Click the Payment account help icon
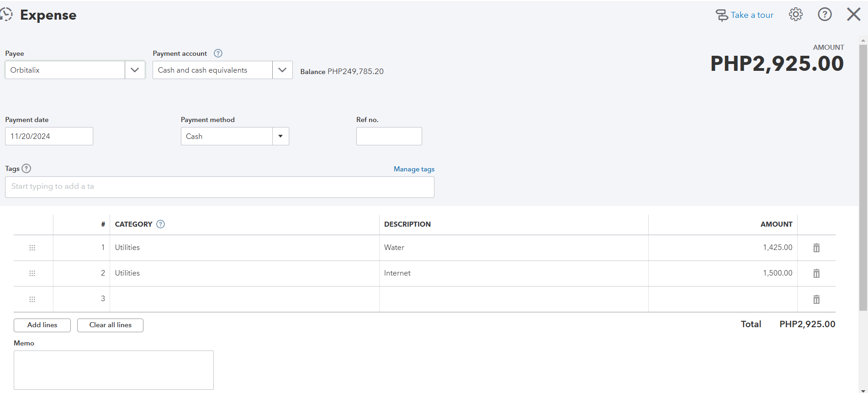This screenshot has height=393, width=868. (218, 53)
